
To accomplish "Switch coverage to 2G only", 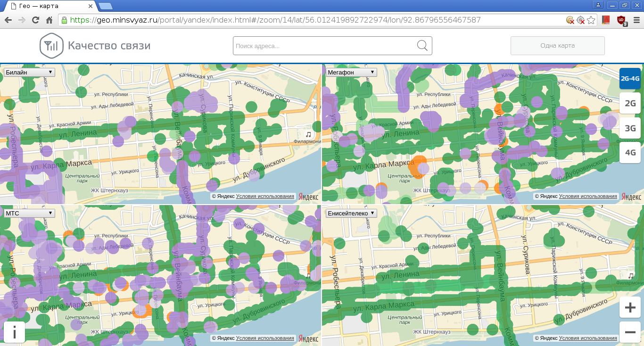I will point(630,103).
